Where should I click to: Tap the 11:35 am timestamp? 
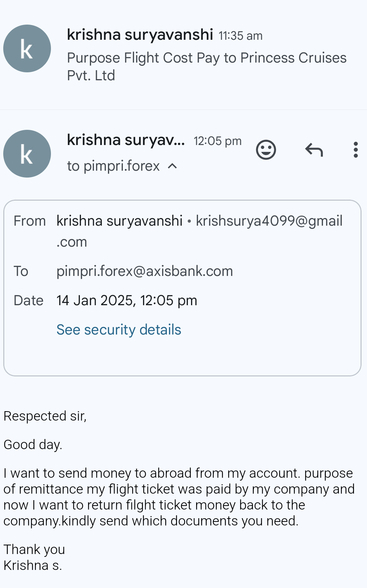pos(240,36)
